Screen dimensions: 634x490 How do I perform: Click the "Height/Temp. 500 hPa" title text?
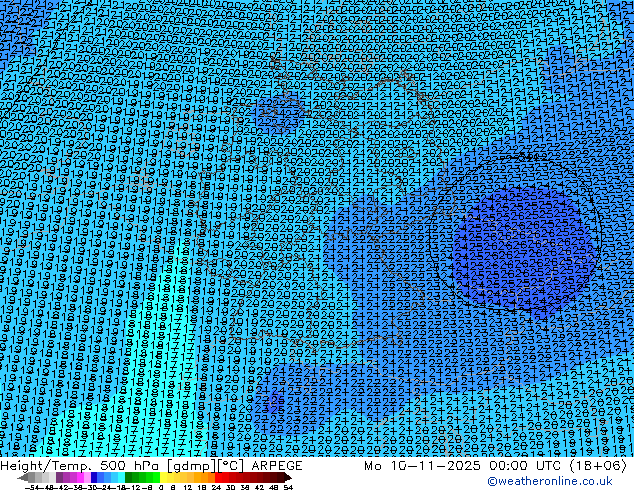tap(81, 466)
